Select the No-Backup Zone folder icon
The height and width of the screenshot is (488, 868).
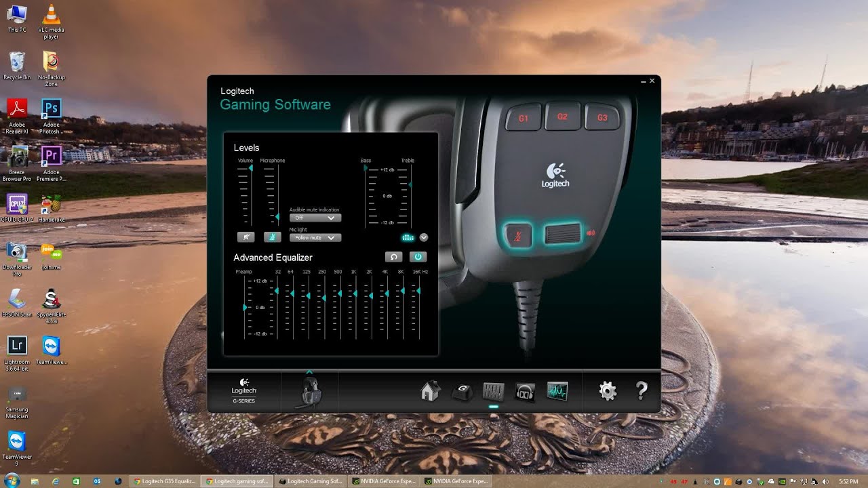(51, 68)
